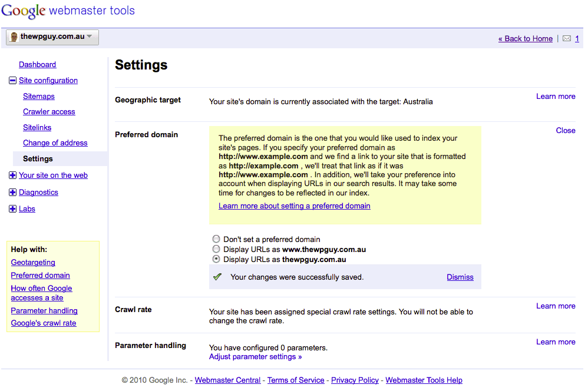Screen dimensions: 588x391
Task: Click 'Your changes were successfully saved.' message
Action: click(x=297, y=277)
